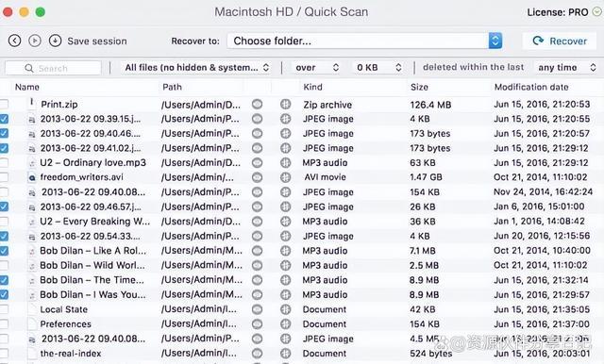
Task: Click the Oct 21, 2014, 10:40:00 date
Action: click(x=542, y=251)
